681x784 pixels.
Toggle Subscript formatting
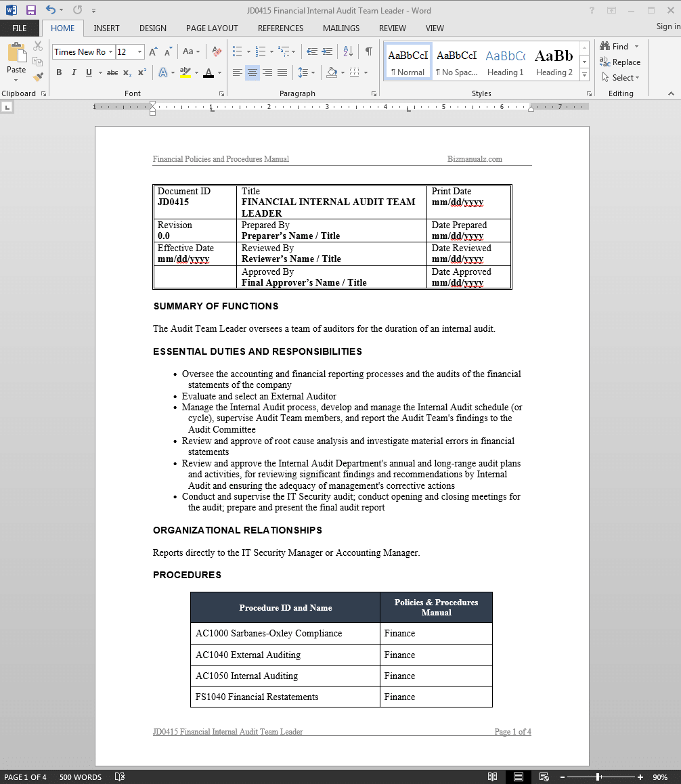(127, 72)
